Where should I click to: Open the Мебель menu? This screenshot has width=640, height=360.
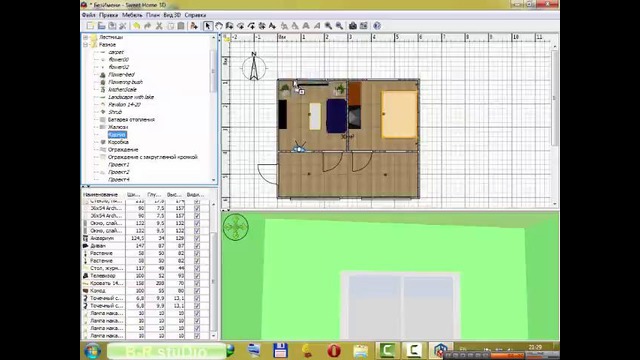tap(132, 15)
